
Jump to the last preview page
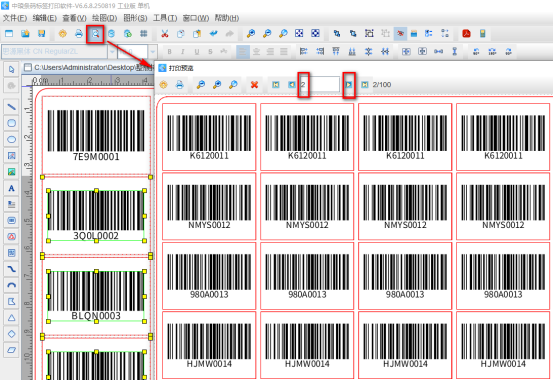pos(365,84)
